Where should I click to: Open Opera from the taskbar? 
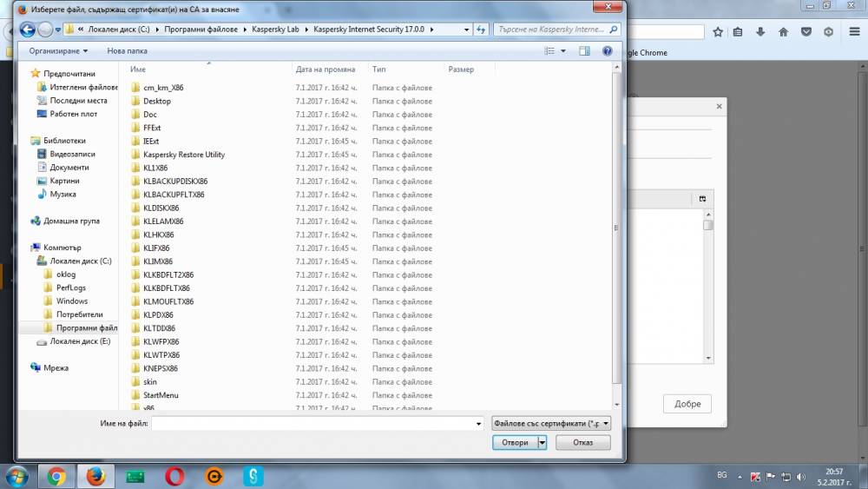(x=174, y=476)
